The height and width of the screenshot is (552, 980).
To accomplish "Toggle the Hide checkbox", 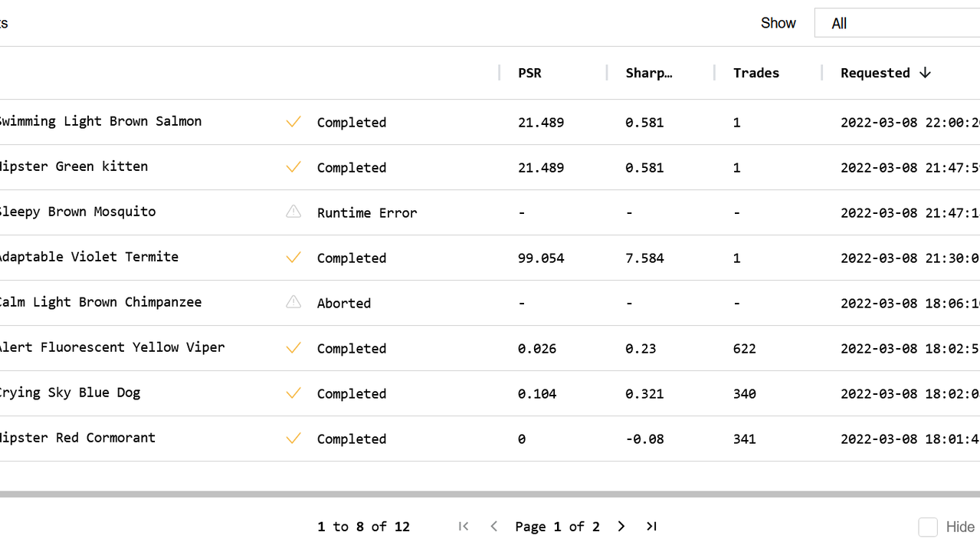I will pyautogui.click(x=928, y=527).
